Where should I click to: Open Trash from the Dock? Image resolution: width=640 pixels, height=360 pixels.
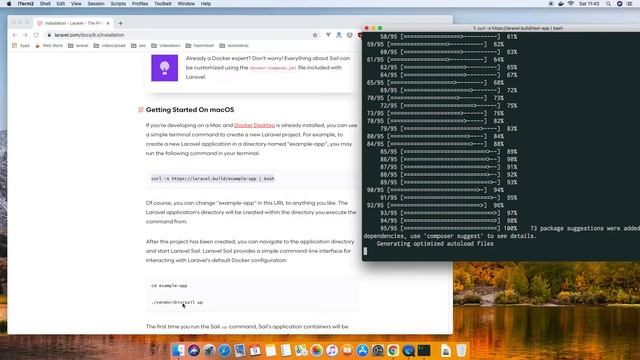(461, 350)
